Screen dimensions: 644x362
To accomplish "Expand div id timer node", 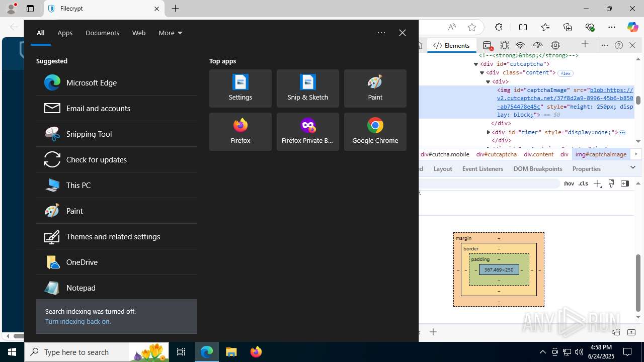I will [x=488, y=132].
